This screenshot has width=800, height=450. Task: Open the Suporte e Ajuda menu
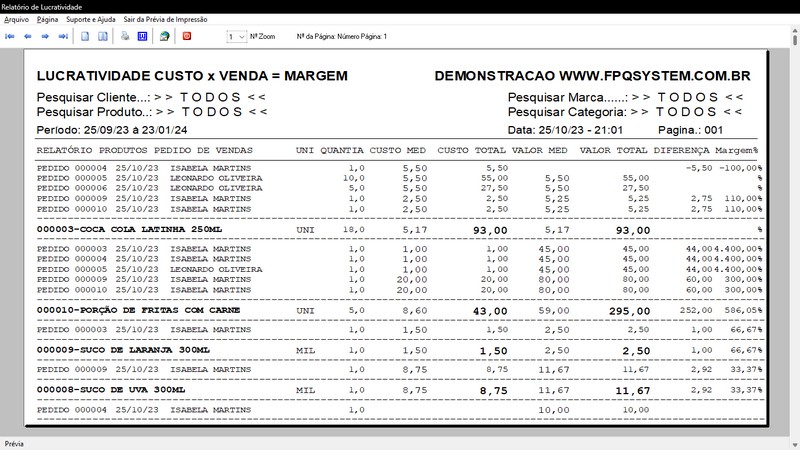(x=91, y=19)
